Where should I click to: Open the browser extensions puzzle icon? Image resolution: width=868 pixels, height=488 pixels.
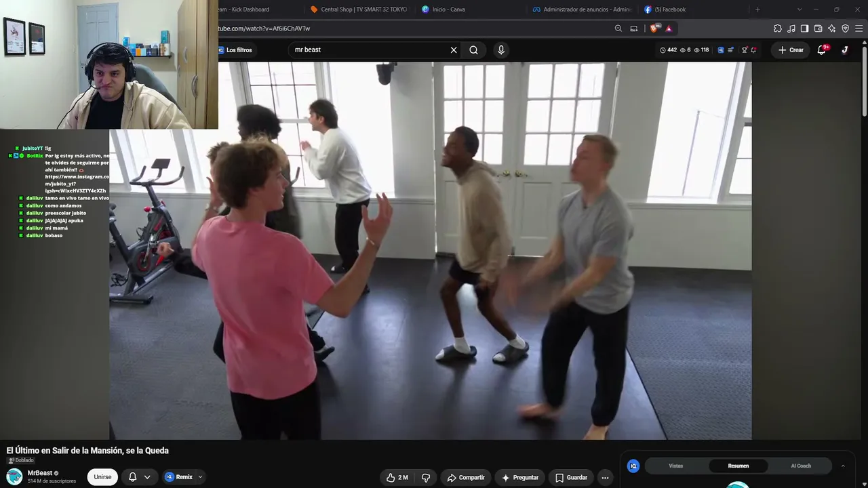click(778, 28)
